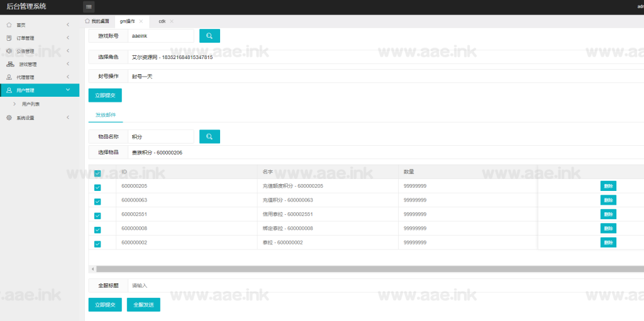644x321 pixels.
Task: Uncheck the 泰拉 - 600000002 row checkbox
Action: pos(97,244)
